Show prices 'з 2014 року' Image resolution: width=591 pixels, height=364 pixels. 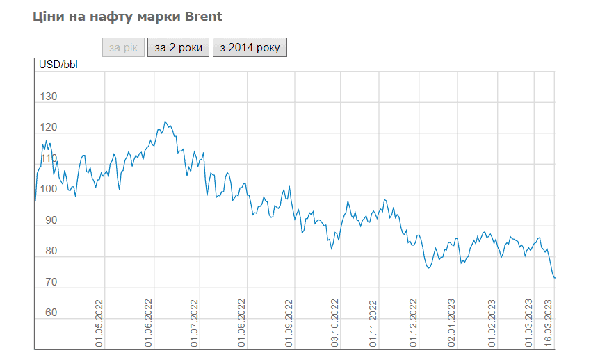tap(250, 47)
